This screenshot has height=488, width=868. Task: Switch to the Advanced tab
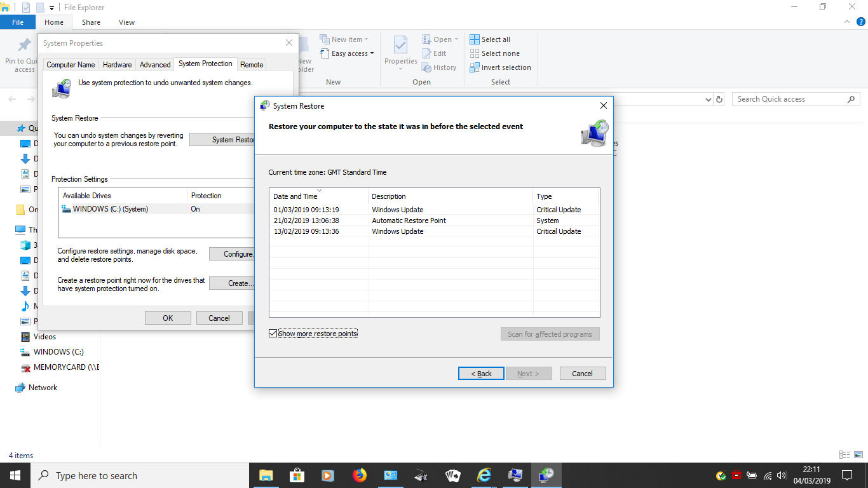pos(155,65)
